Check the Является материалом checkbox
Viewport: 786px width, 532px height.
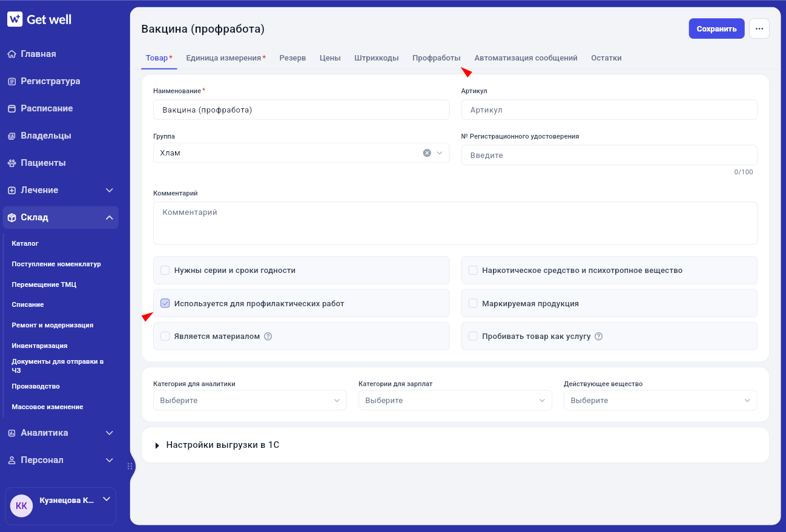[x=165, y=336]
